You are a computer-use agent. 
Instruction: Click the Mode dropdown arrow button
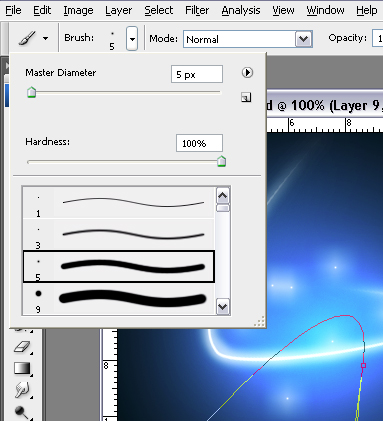tap(303, 39)
